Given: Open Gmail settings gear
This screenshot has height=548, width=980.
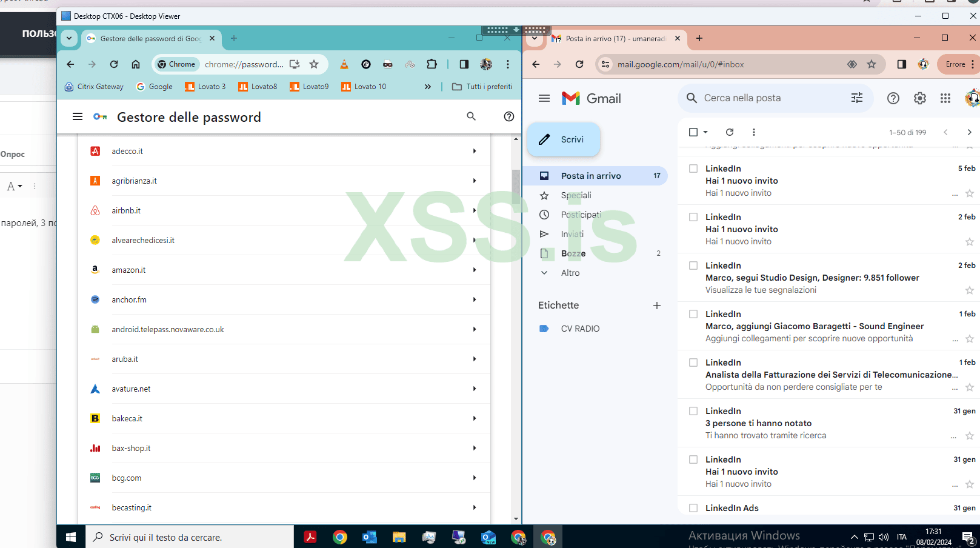Looking at the screenshot, I should 920,98.
